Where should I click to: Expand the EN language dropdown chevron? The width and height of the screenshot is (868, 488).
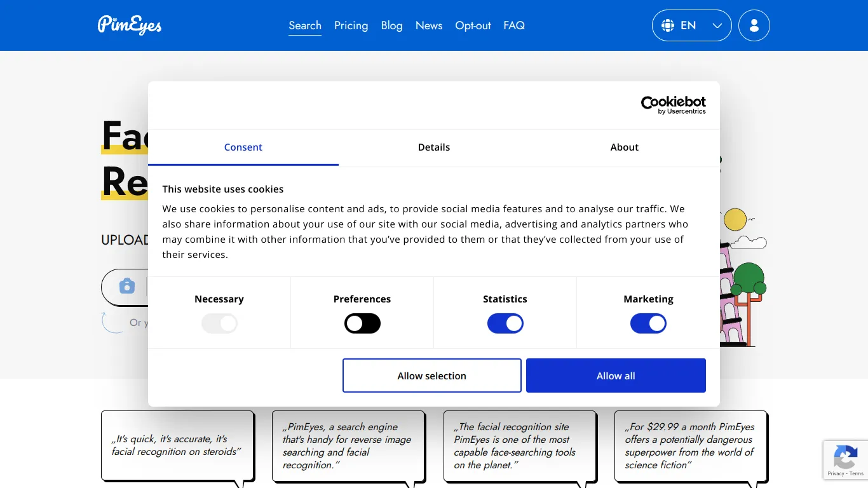pyautogui.click(x=717, y=26)
